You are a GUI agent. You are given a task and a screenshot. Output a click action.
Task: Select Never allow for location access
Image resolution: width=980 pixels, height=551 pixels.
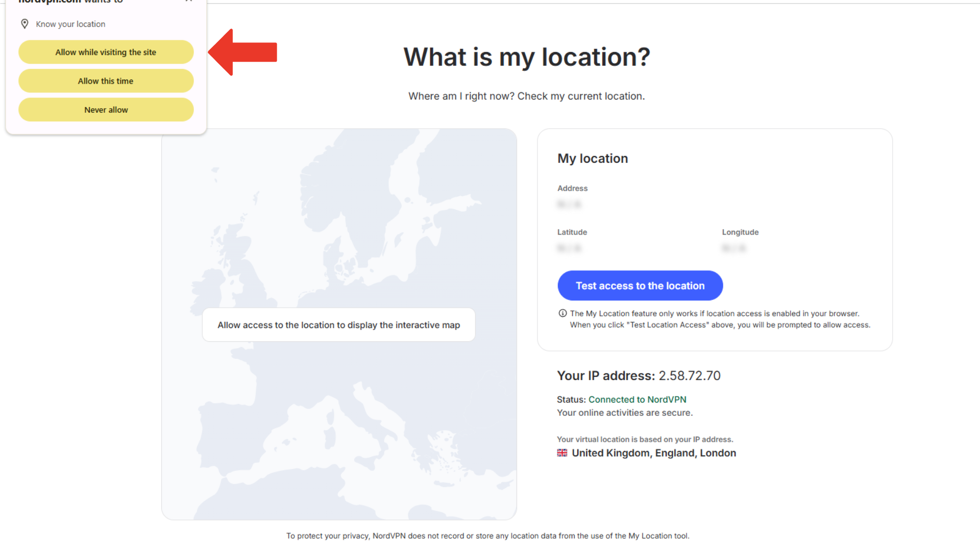click(106, 109)
